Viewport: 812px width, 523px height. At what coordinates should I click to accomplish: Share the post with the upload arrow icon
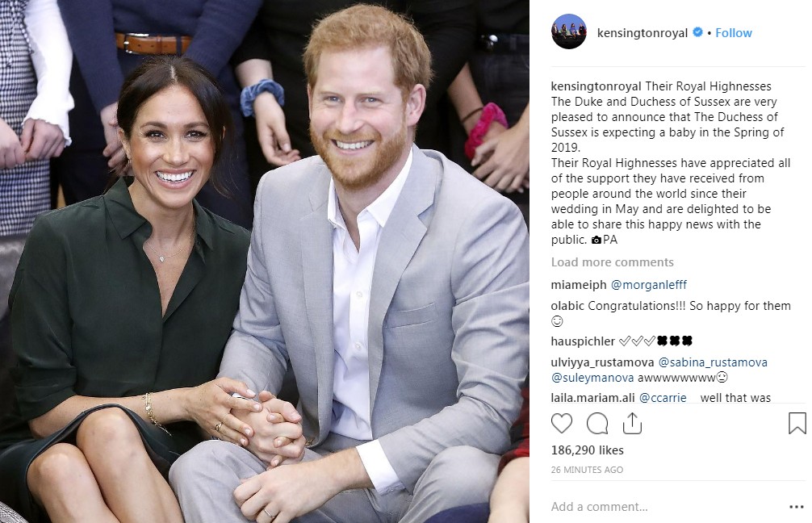(632, 424)
